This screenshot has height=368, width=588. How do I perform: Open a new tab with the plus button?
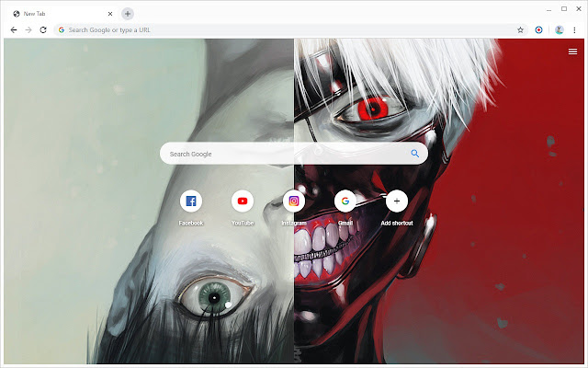pyautogui.click(x=128, y=14)
